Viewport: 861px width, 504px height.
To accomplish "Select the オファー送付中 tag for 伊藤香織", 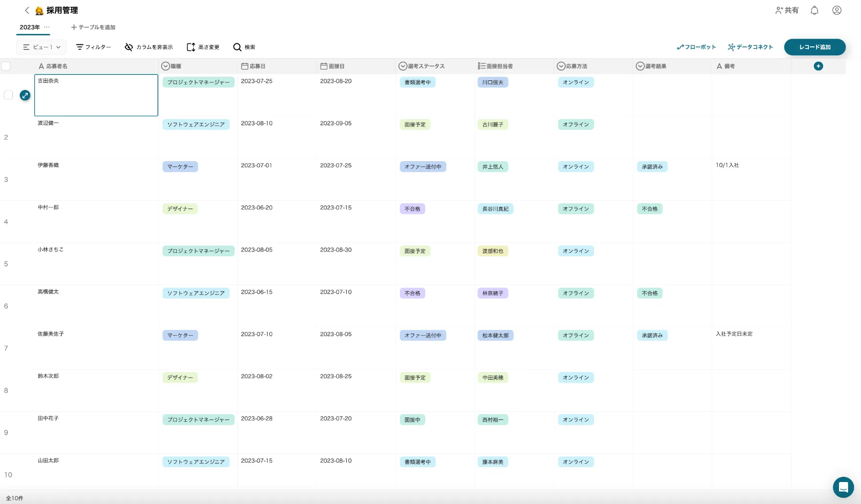I will [x=423, y=167].
